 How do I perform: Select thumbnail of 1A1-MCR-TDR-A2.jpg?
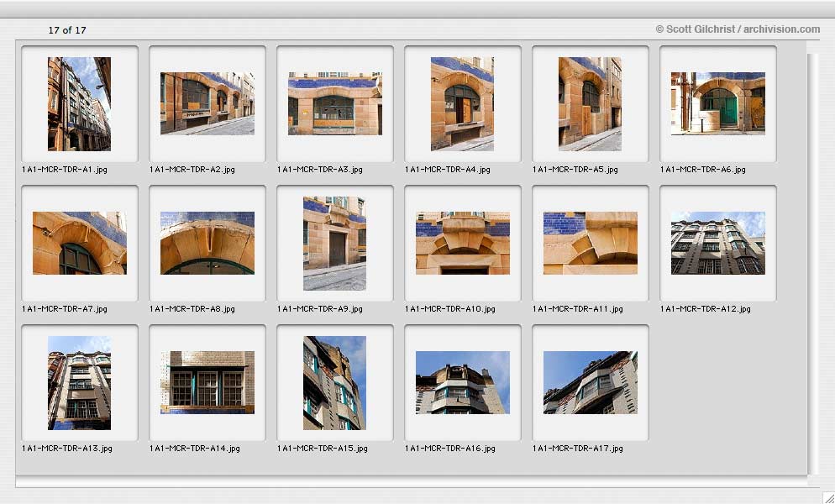[207, 103]
